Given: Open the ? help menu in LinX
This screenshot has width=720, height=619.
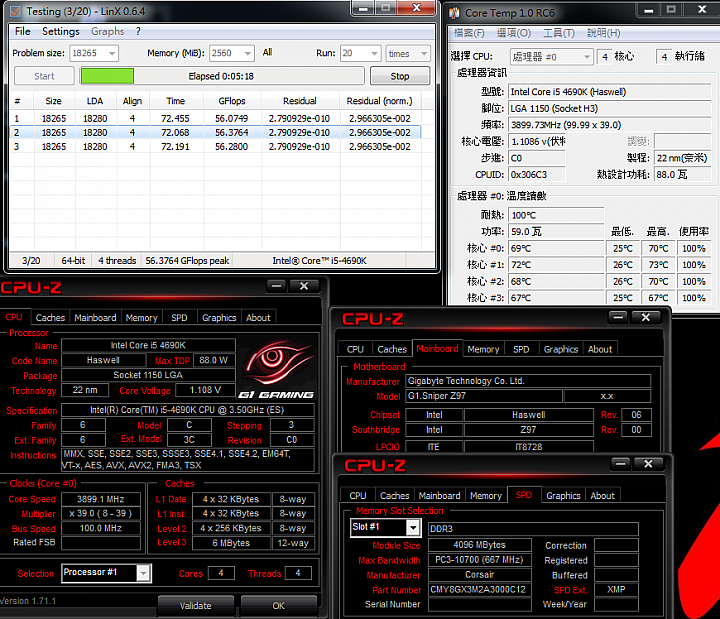Looking at the screenshot, I should click(x=138, y=31).
